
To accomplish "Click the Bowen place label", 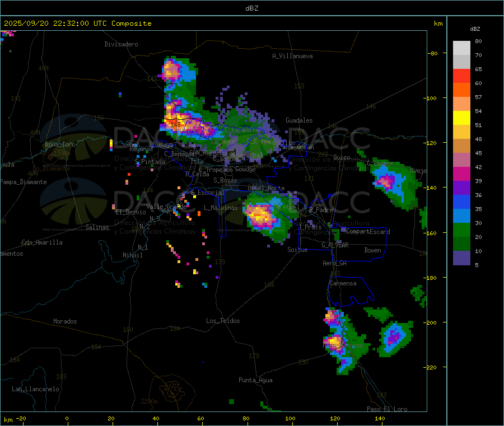I will click(x=373, y=250).
